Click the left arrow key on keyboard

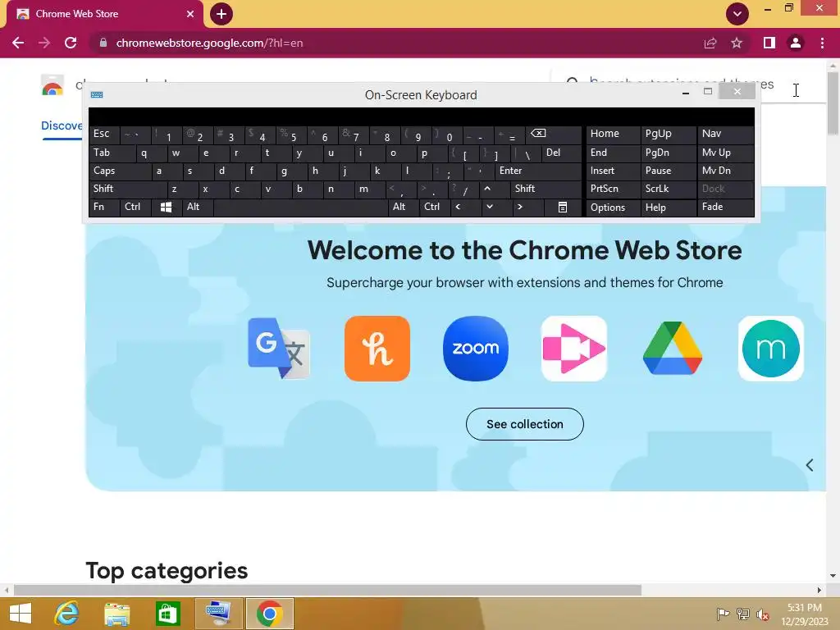tap(465, 208)
